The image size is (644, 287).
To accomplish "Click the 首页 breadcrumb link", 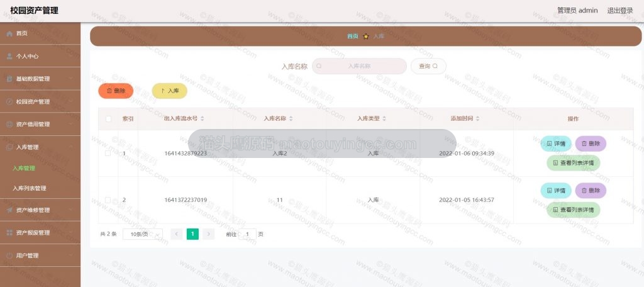I will (353, 37).
